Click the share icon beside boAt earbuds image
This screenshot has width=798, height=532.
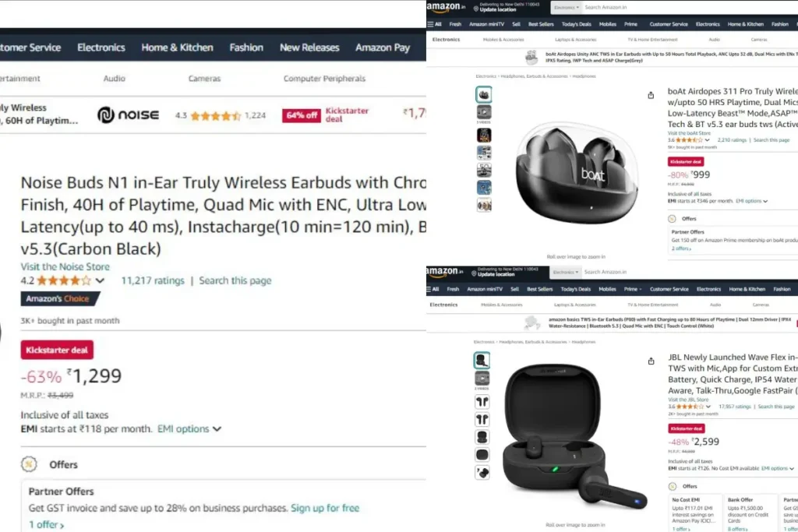[x=651, y=95]
